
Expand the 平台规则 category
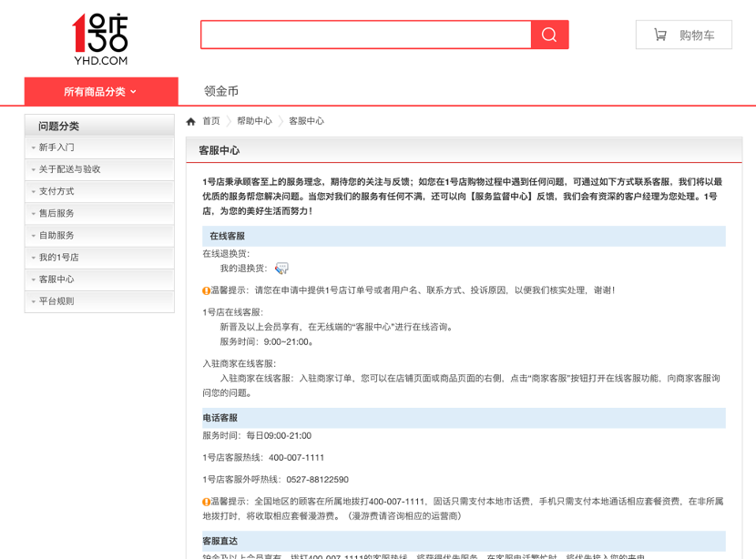point(99,301)
